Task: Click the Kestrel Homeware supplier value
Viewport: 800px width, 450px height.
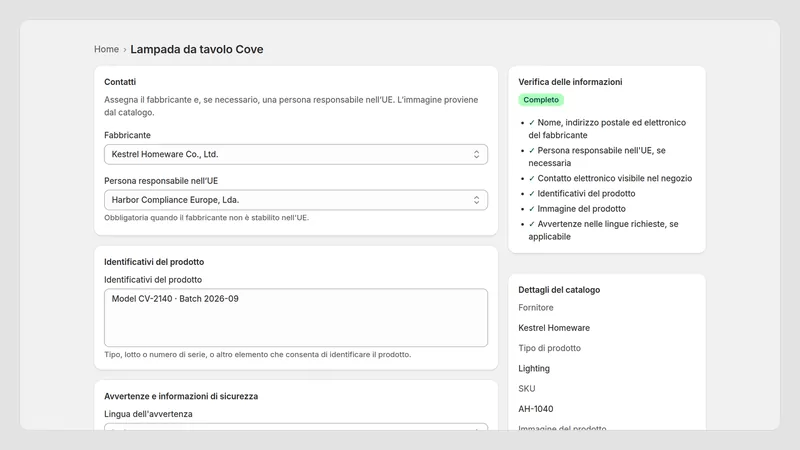Action: pyautogui.click(x=554, y=328)
